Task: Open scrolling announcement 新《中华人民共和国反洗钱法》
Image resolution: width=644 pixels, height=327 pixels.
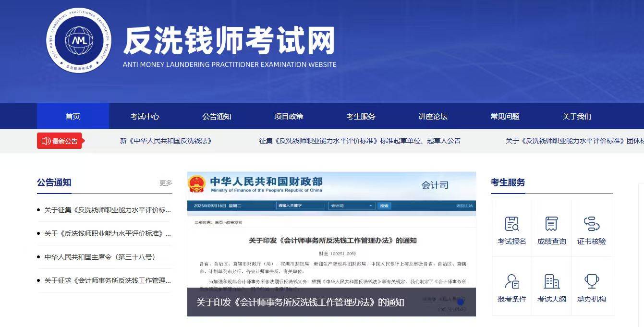Action: click(166, 141)
